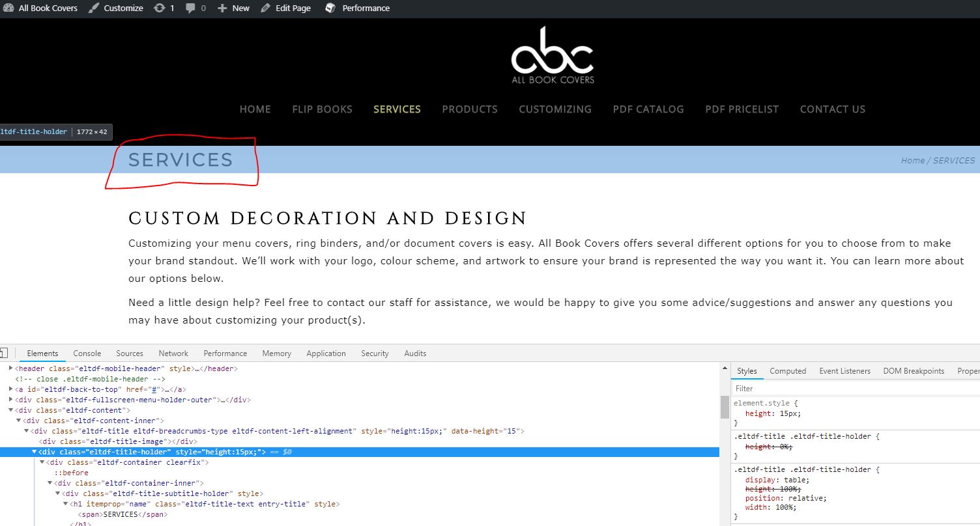
Task: Open the comments bubble icon
Action: 190,8
